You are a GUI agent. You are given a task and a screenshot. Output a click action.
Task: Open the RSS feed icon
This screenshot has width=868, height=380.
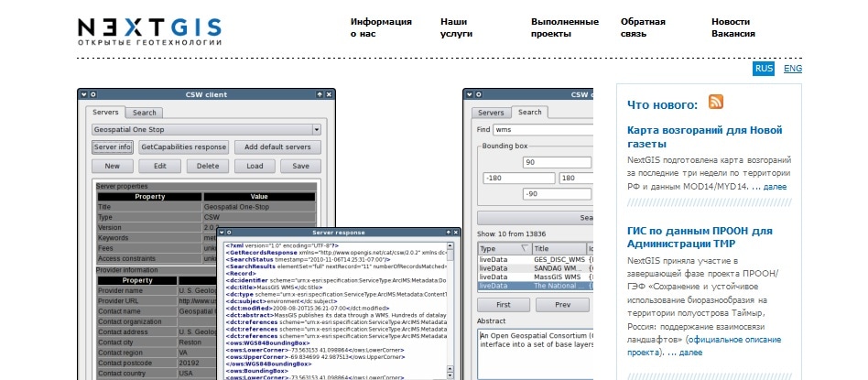[x=716, y=103]
